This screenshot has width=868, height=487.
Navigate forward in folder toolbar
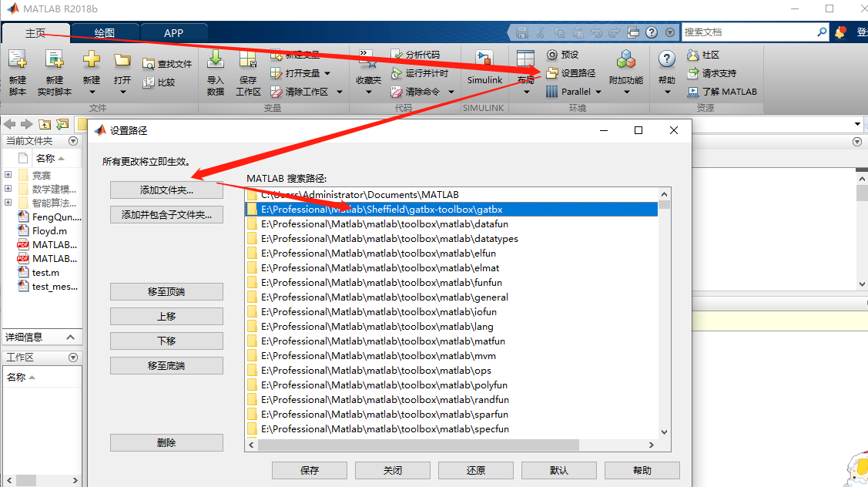[26, 124]
